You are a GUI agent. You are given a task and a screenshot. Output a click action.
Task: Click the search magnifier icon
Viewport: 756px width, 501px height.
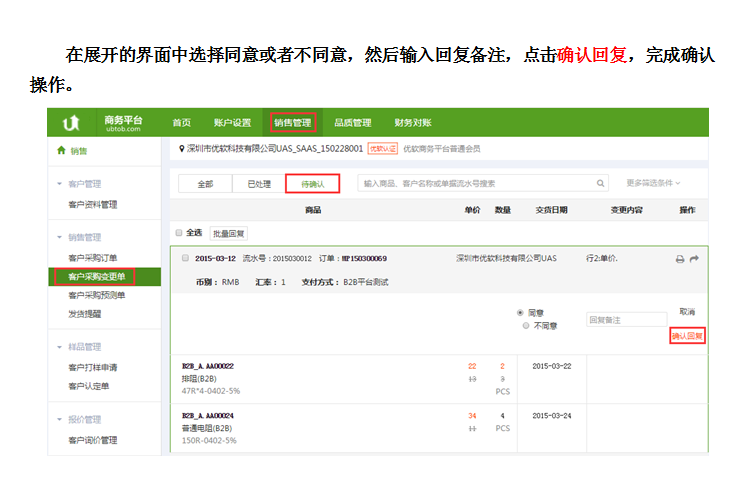click(x=600, y=183)
